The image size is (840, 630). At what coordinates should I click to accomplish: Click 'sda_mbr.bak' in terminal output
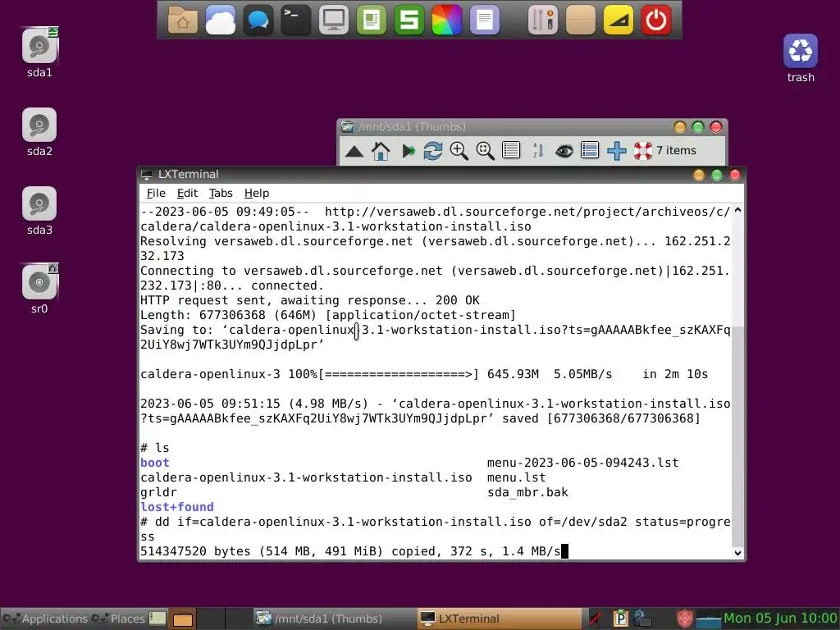click(527, 492)
